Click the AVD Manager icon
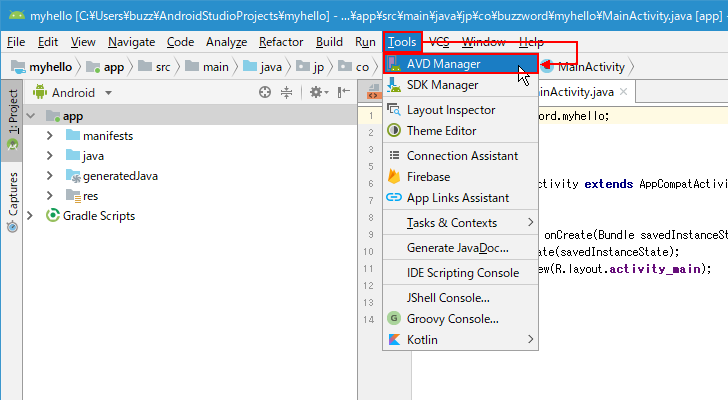The image size is (728, 400). (x=394, y=64)
